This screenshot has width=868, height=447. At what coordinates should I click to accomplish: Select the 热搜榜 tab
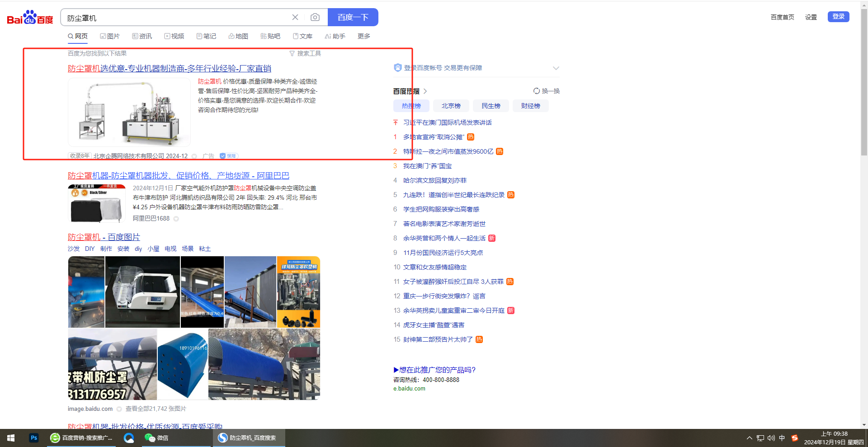411,106
